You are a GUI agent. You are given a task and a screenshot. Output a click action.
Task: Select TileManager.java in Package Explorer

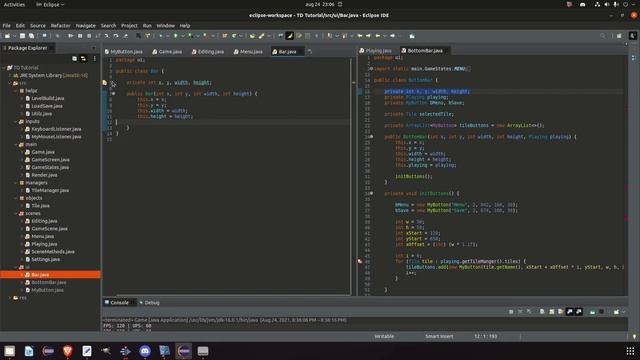coord(50,191)
